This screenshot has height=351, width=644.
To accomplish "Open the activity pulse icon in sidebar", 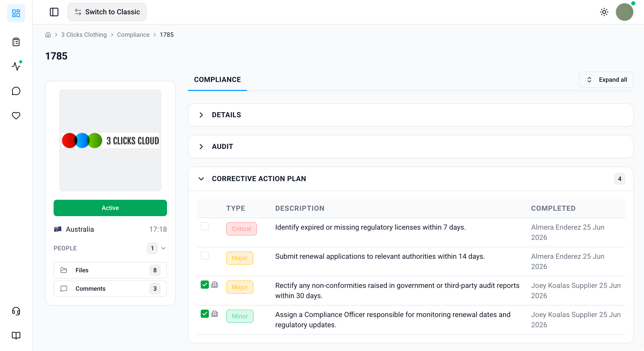I will click(x=16, y=66).
